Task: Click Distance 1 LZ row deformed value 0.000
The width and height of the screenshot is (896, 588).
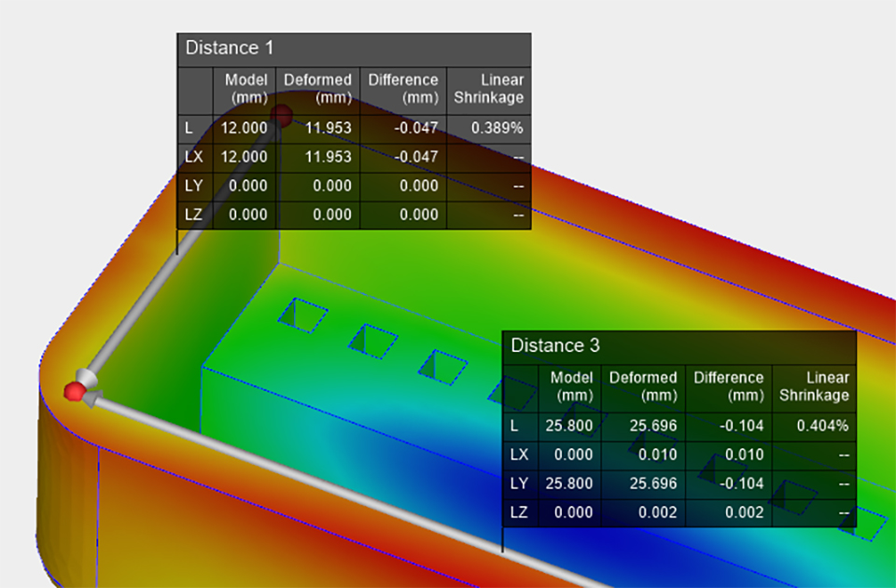Action: click(x=332, y=215)
